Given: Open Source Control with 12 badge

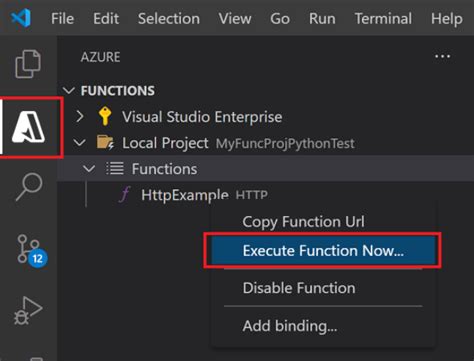Looking at the screenshot, I should click(x=32, y=251).
